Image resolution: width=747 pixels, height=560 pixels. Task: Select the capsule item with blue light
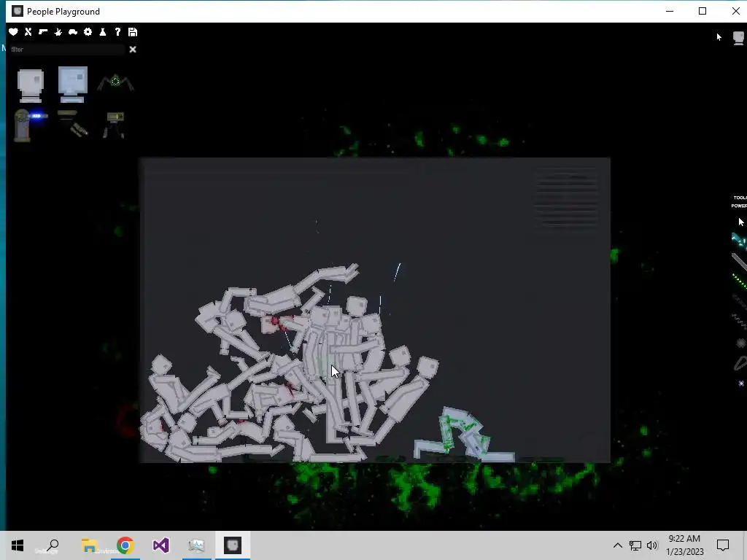[30, 125]
